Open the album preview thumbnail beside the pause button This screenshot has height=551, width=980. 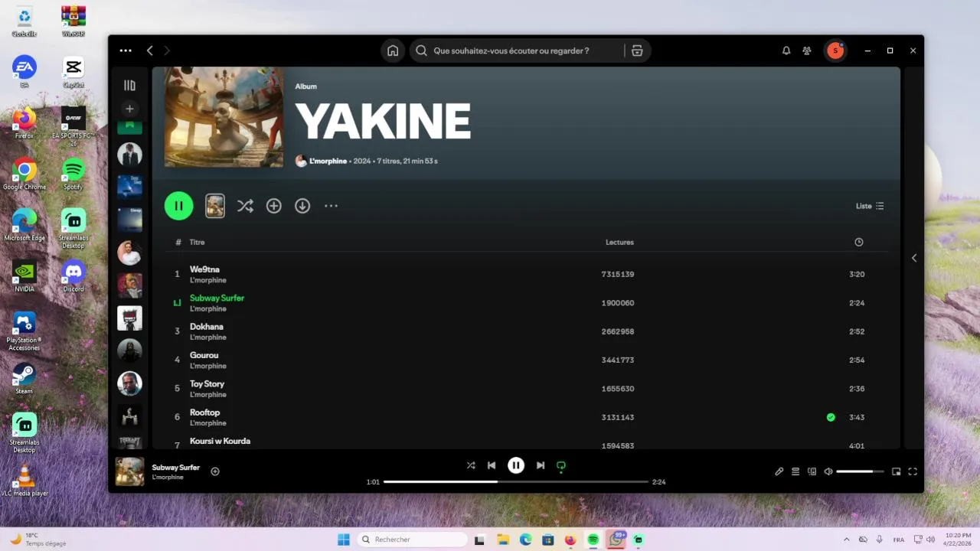point(215,206)
